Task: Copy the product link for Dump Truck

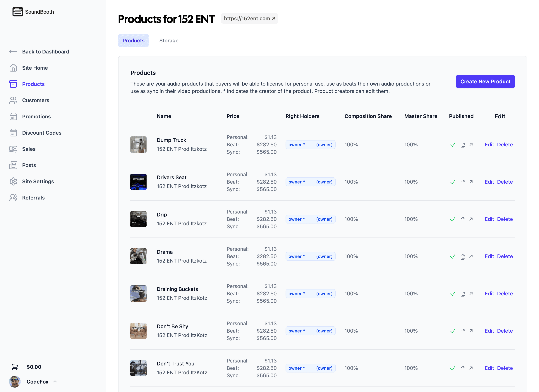Action: (x=463, y=145)
